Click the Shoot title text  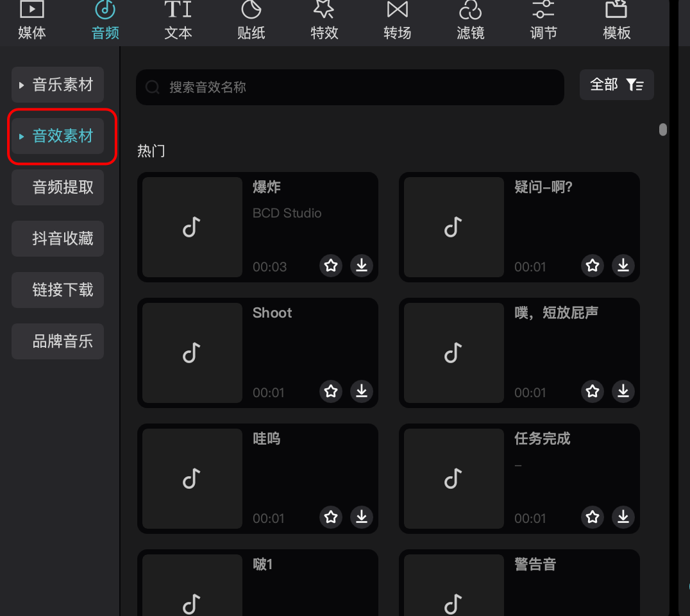click(x=272, y=312)
